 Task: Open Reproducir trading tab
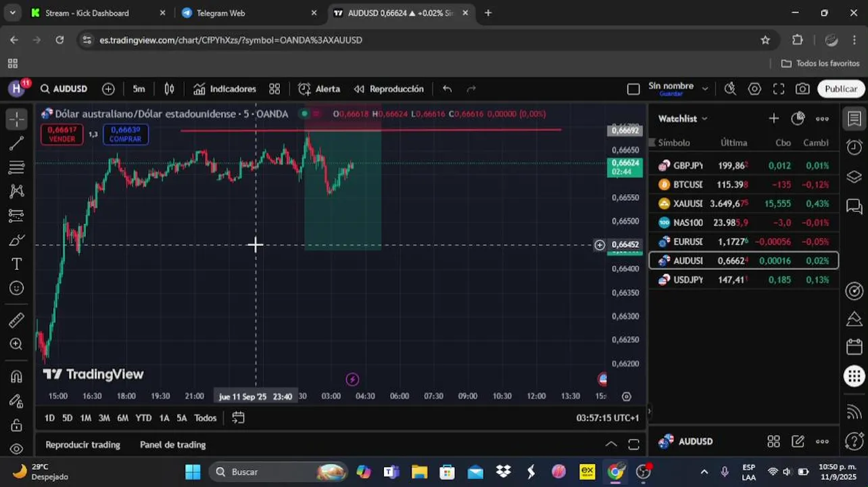tap(82, 444)
